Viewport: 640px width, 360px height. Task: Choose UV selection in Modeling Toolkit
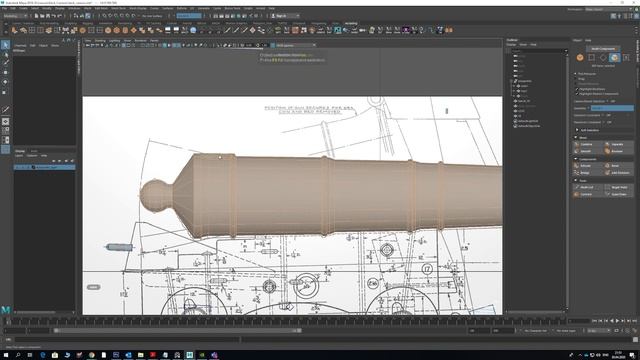(626, 58)
